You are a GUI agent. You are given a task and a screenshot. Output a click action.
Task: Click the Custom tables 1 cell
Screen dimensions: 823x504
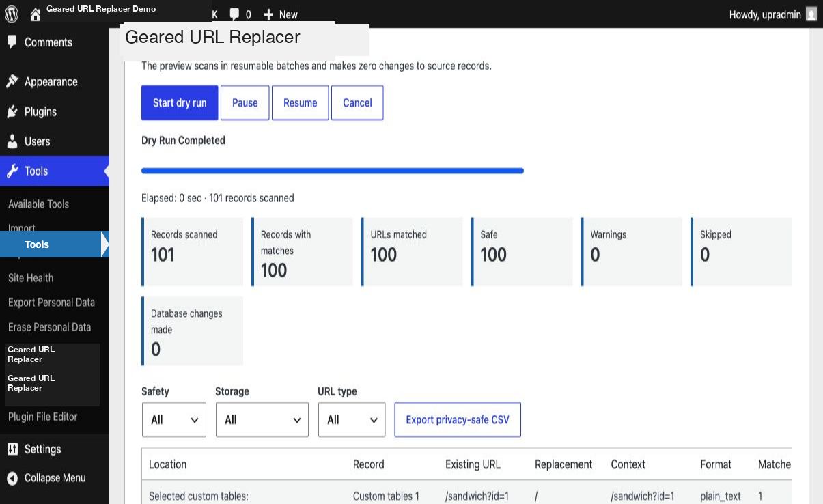click(386, 496)
